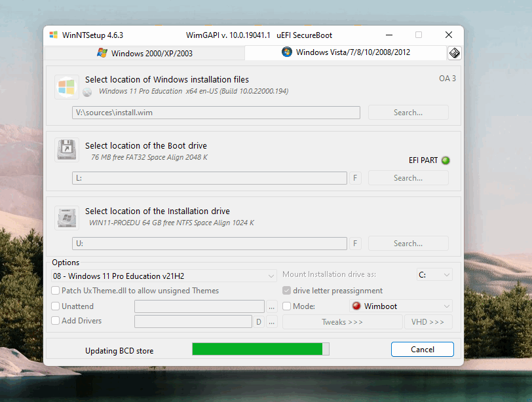Image resolution: width=532 pixels, height=402 pixels.
Task: Click the F button next to boot drive L:
Action: 355,178
